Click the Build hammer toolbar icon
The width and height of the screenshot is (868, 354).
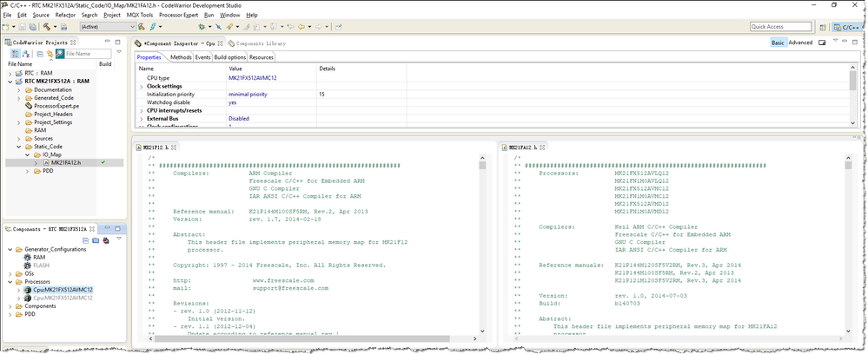click(47, 26)
